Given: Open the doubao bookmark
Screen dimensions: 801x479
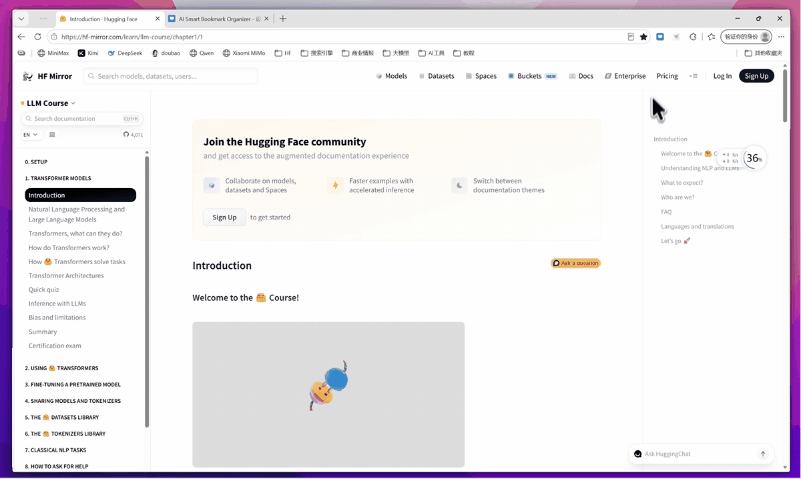Looking at the screenshot, I should (x=166, y=53).
